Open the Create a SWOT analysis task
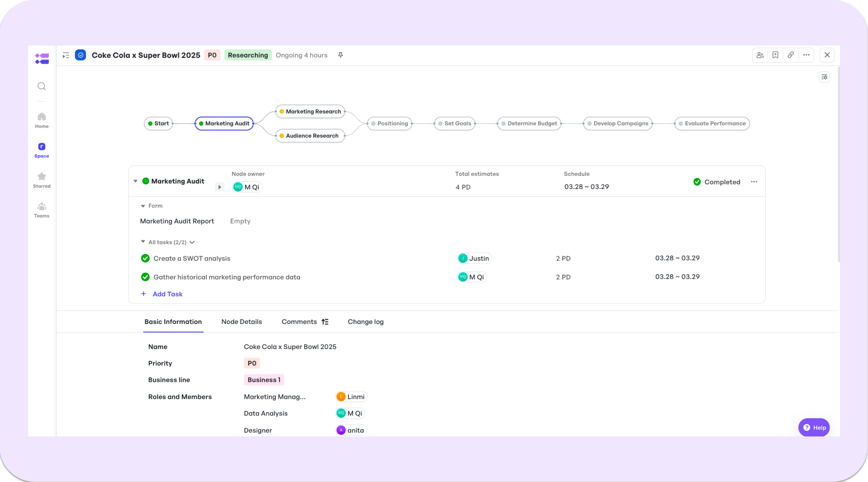The height and width of the screenshot is (482, 868). pos(192,259)
